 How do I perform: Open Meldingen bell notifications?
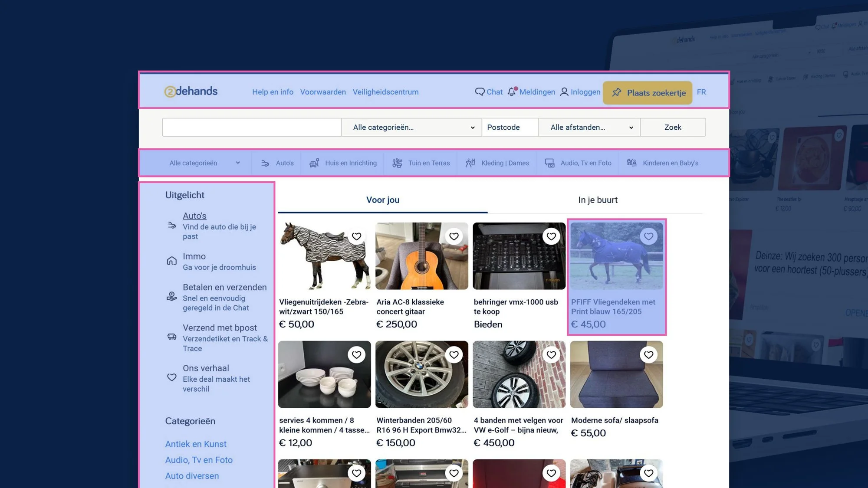coord(513,92)
